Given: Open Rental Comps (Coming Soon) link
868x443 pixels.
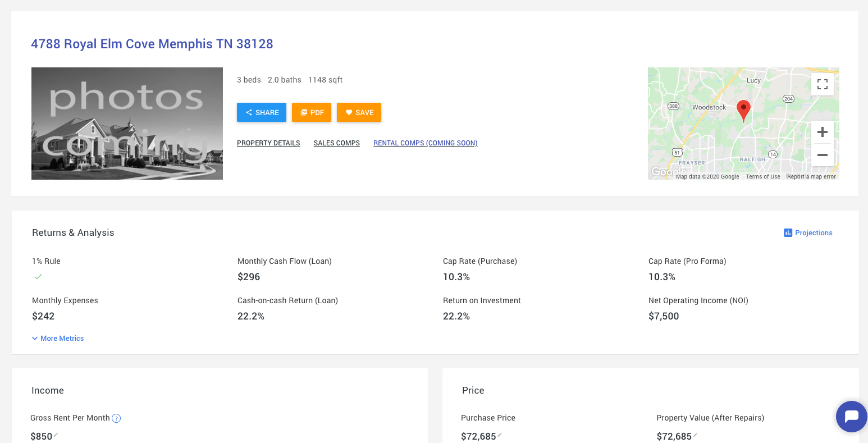Looking at the screenshot, I should (426, 143).
